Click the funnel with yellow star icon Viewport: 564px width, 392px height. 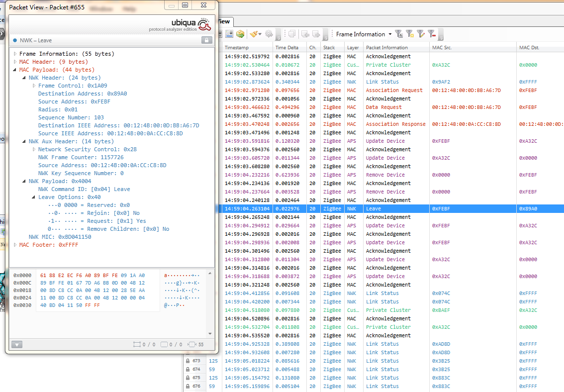tap(410, 34)
